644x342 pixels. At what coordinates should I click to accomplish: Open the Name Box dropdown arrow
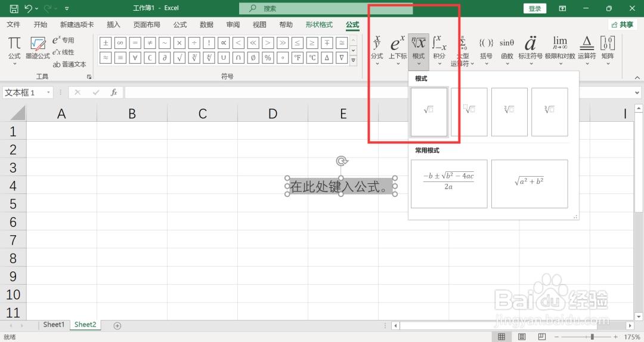pos(48,93)
